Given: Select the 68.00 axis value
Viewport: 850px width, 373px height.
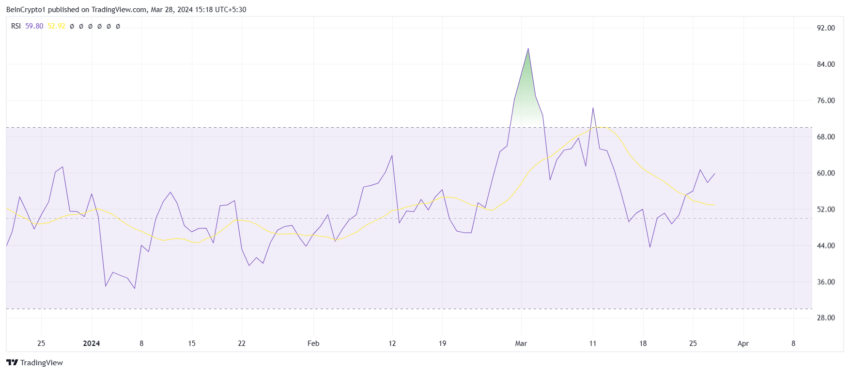Looking at the screenshot, I should pyautogui.click(x=827, y=137).
